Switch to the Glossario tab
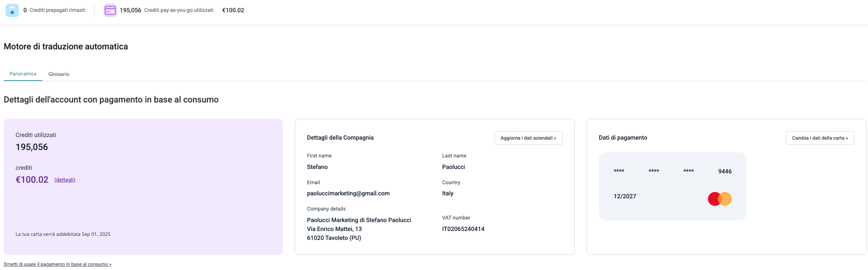The height and width of the screenshot is (270, 868). [x=59, y=74]
